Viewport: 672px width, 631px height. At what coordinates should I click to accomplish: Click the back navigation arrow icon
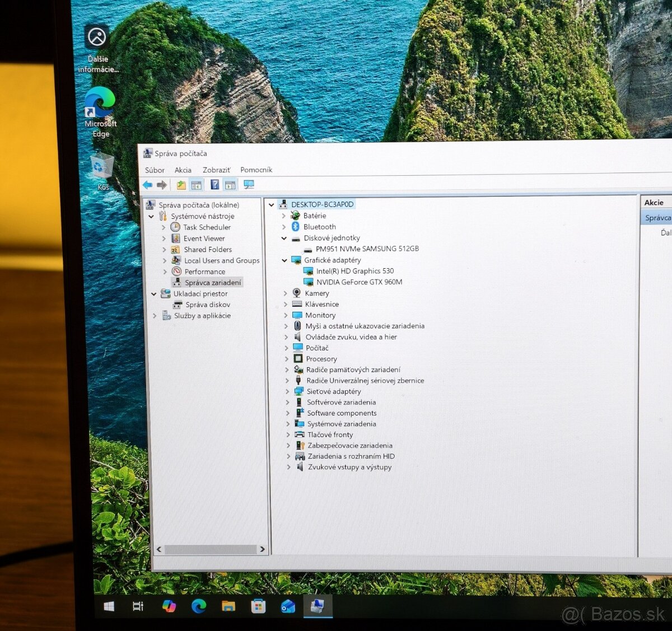tap(147, 184)
